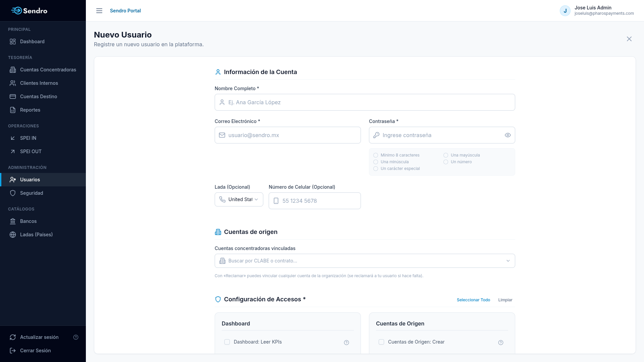Viewport: 644px width, 362px height.
Task: Click the Dashboard grid icon in sidebar
Action: tap(13, 42)
